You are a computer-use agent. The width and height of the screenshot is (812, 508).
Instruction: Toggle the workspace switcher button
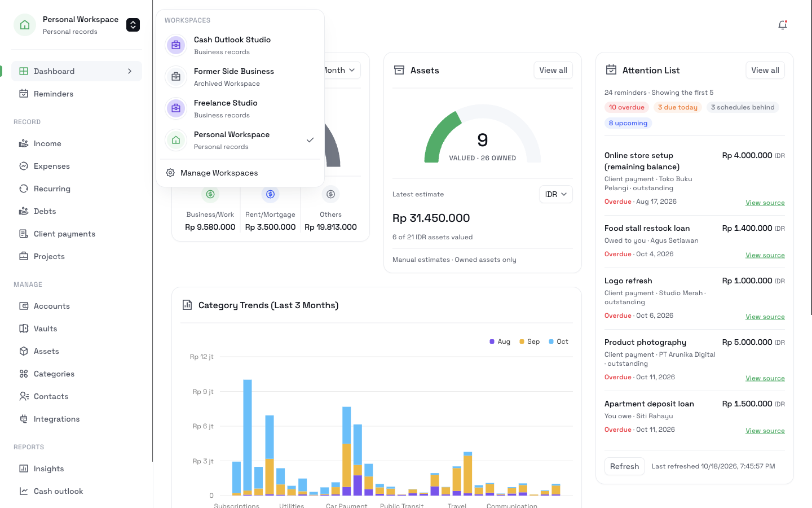(133, 25)
